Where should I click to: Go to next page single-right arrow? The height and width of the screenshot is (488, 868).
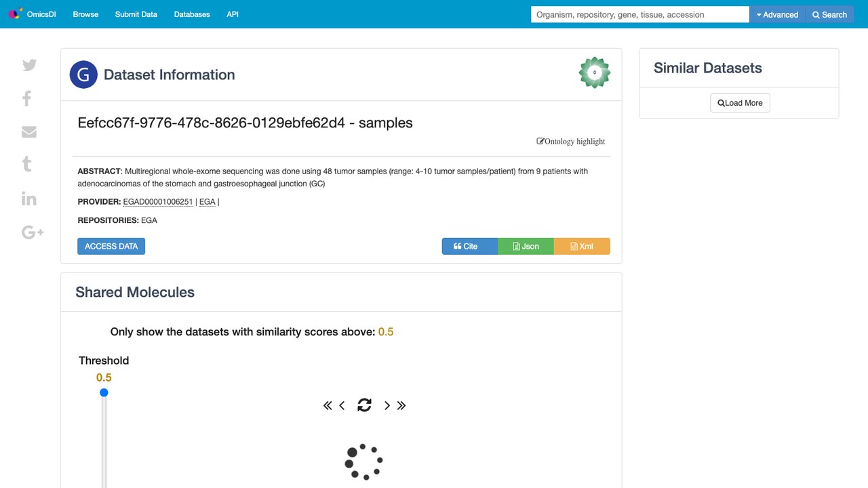387,405
